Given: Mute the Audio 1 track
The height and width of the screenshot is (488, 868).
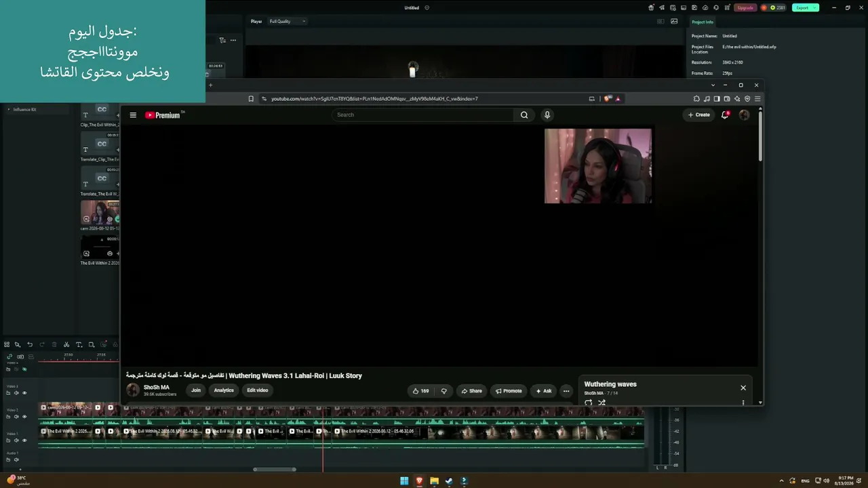Looking at the screenshot, I should (16, 460).
